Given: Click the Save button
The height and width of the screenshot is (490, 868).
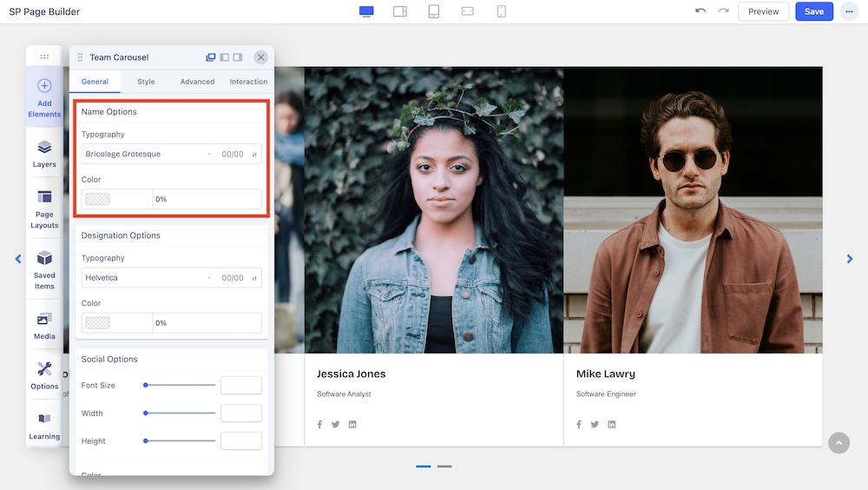Looking at the screenshot, I should pos(813,11).
